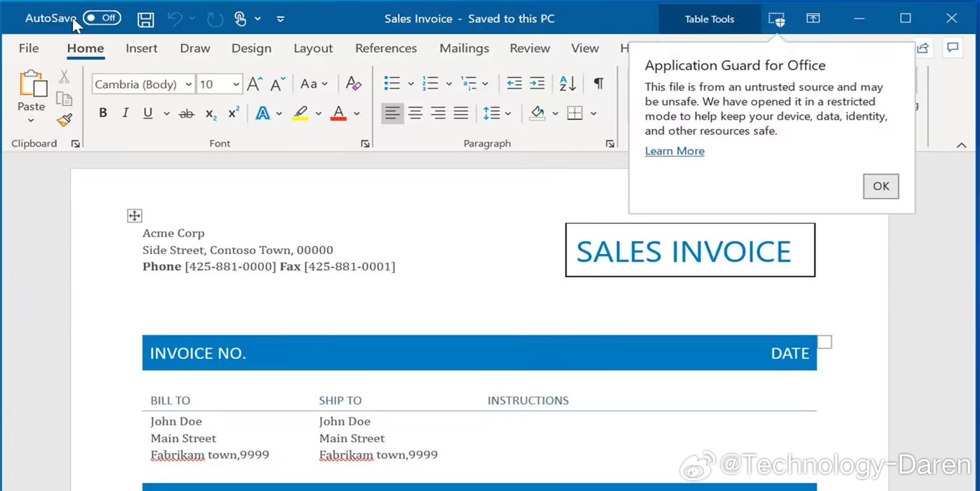Switch to the Mailings tab
The image size is (980, 491).
pos(464,48)
